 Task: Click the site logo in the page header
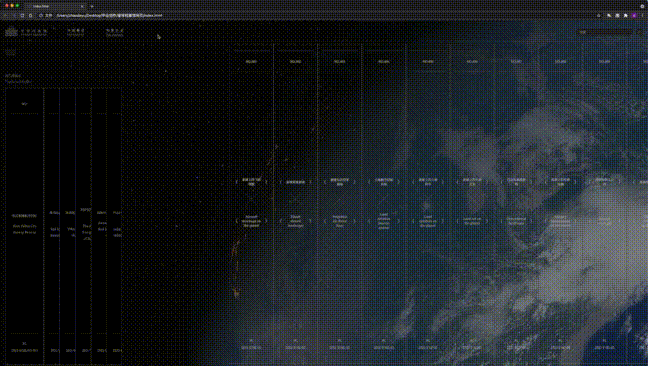[11, 32]
